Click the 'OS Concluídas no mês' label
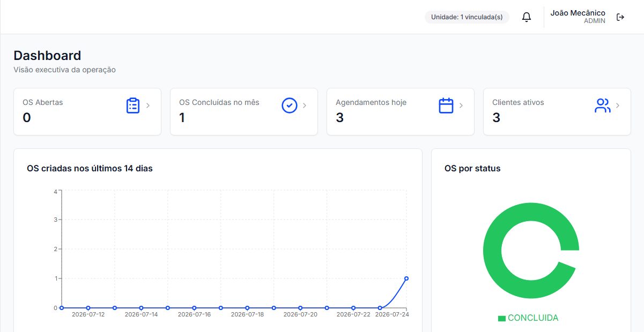Viewport: 644px width, 332px height. [x=219, y=102]
